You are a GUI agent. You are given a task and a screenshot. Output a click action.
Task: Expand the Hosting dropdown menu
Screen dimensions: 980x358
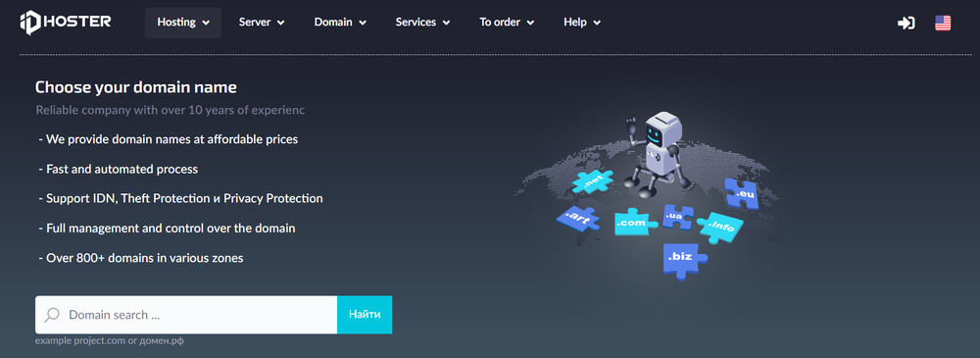[x=183, y=23]
